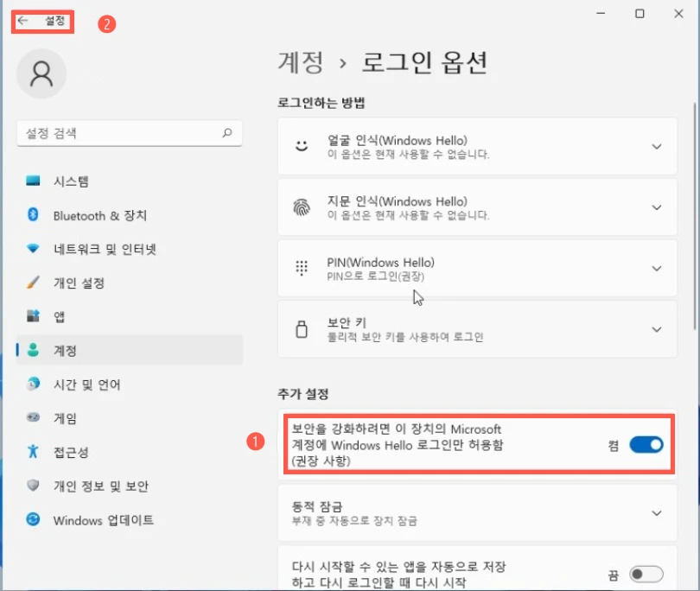Click the paintbrush icon for 개인 설정
Image resolution: width=700 pixels, height=591 pixels.
click(33, 283)
